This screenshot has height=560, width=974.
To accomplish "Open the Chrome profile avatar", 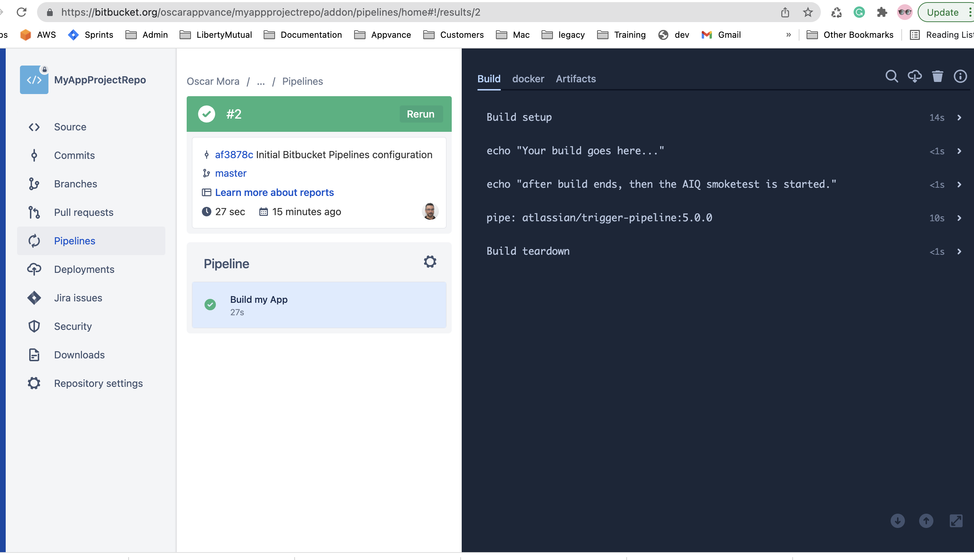I will point(905,12).
